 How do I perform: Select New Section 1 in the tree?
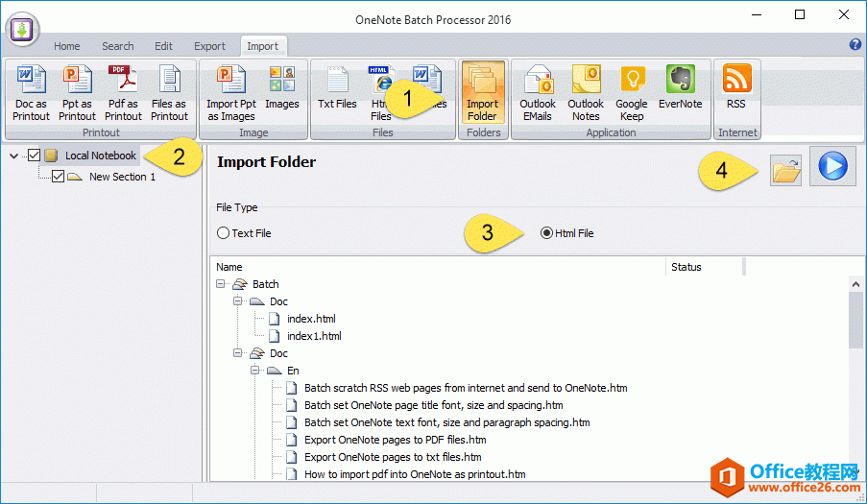coord(122,177)
